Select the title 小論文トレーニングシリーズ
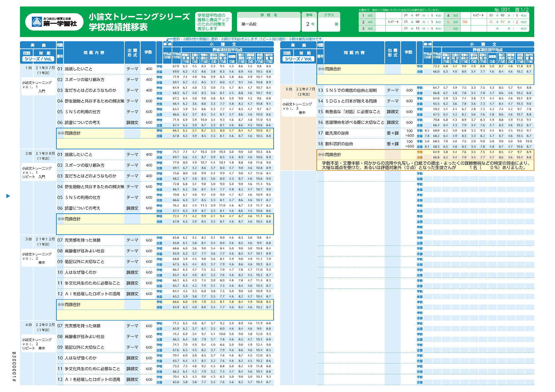 [139, 17]
